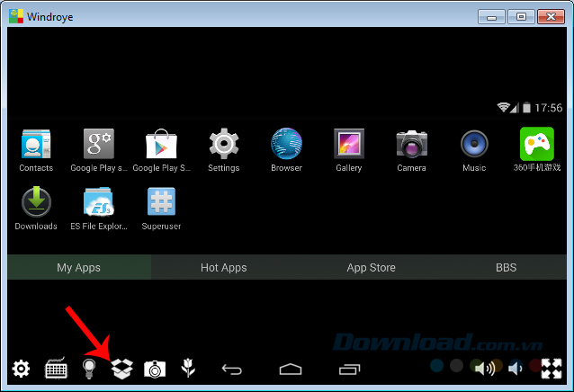Tap the Android home button
The height and width of the screenshot is (392, 574).
[x=291, y=370]
